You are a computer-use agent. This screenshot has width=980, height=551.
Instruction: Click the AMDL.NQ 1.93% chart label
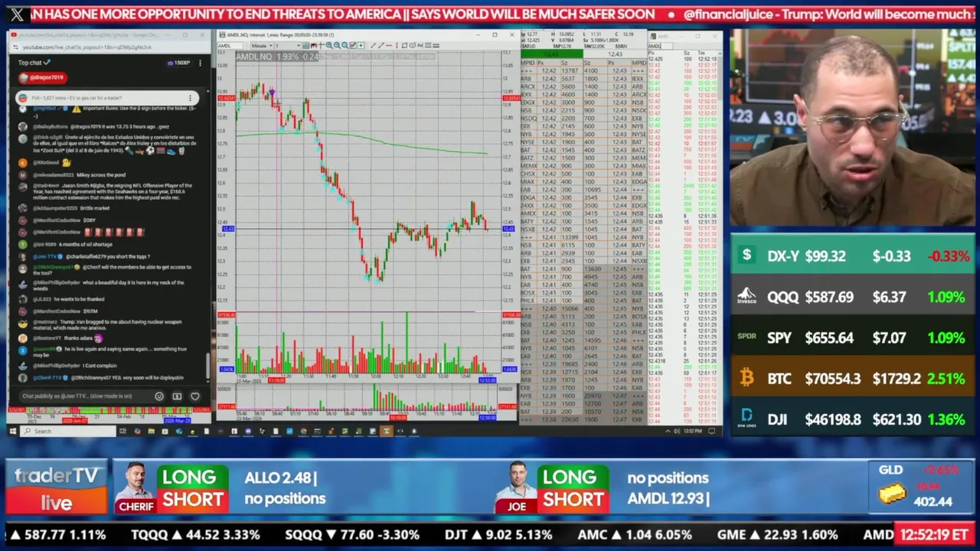coord(276,57)
